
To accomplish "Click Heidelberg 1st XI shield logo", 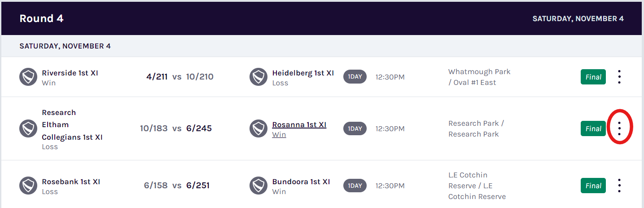I will pyautogui.click(x=258, y=77).
